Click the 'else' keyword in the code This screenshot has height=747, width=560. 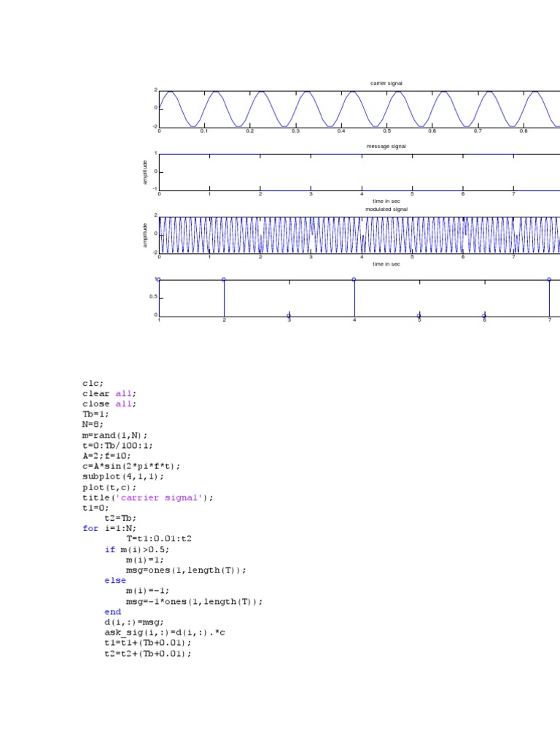point(115,581)
